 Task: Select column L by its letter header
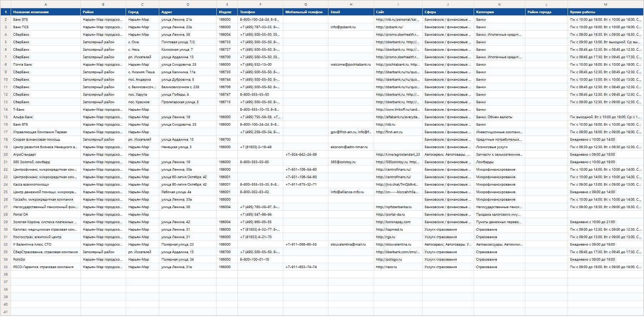(547, 4)
